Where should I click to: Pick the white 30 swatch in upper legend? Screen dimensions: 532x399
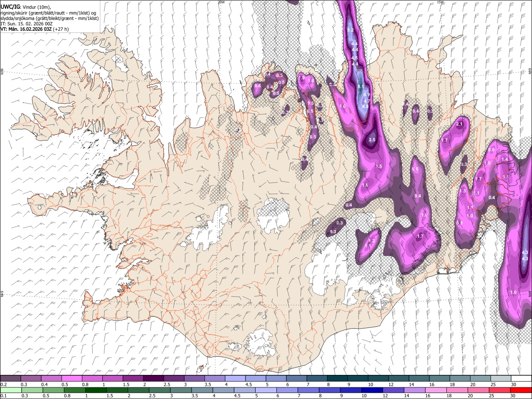521,378
